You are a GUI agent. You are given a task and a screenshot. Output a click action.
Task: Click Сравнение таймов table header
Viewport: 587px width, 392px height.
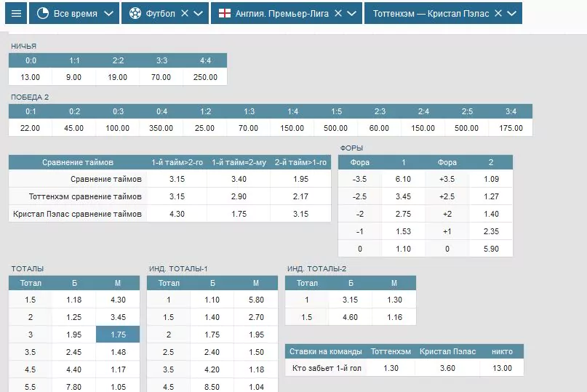[78, 162]
